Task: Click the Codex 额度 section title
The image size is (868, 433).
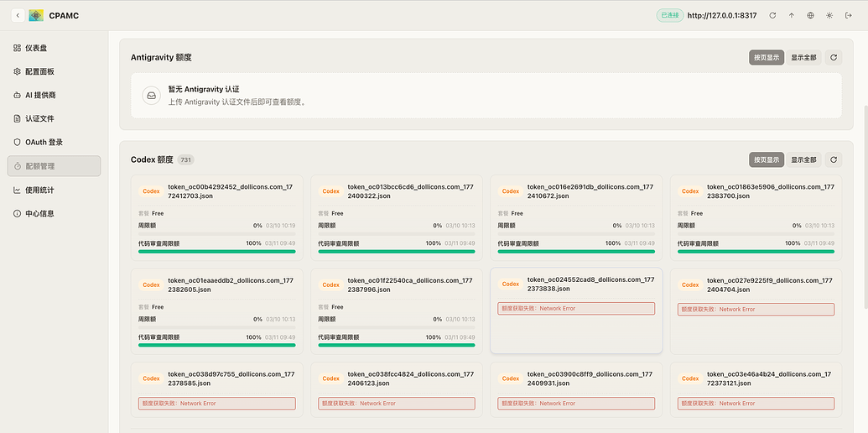Action: (x=153, y=160)
